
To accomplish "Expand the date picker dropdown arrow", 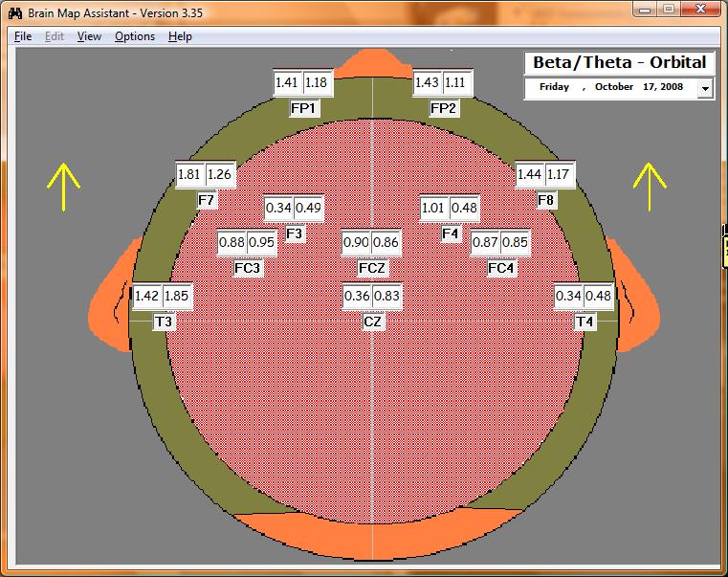I will [705, 88].
